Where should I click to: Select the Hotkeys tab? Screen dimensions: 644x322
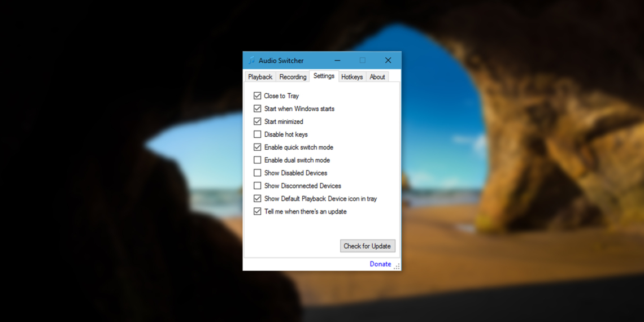pyautogui.click(x=352, y=77)
